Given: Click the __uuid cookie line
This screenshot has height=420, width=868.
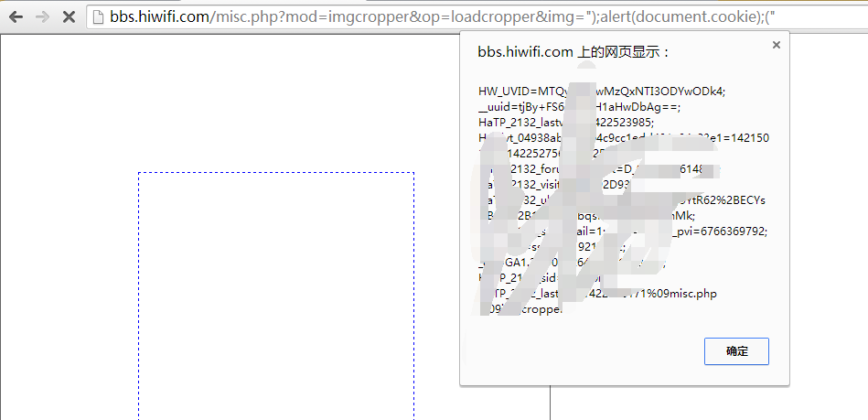Looking at the screenshot, I should (x=580, y=107).
